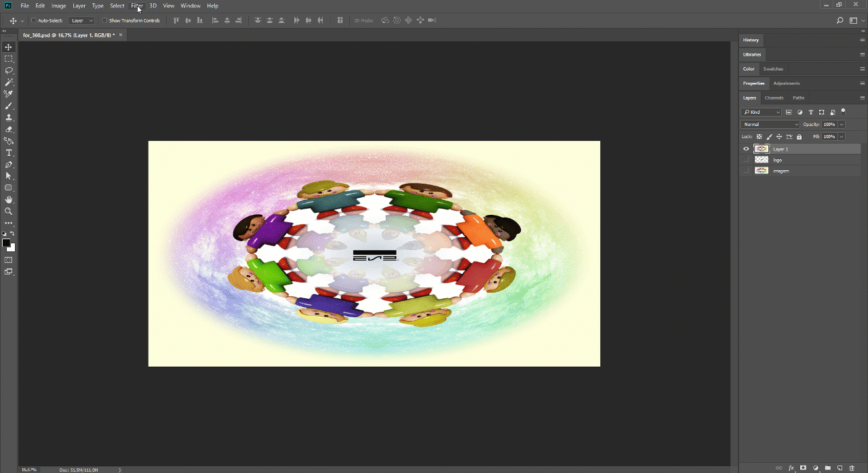
Task: Hide Layer 1 using eye icon
Action: pos(746,149)
